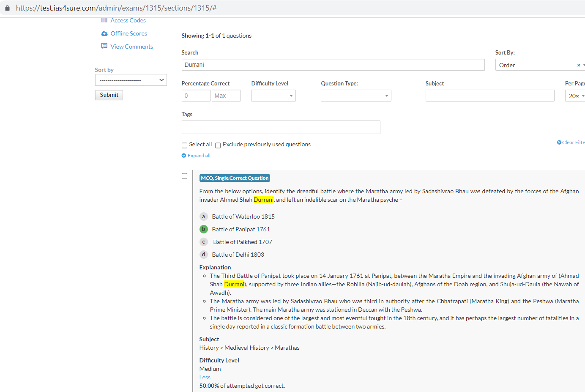The image size is (585, 392).
Task: Tick the Select all checkbox
Action: pos(184,145)
